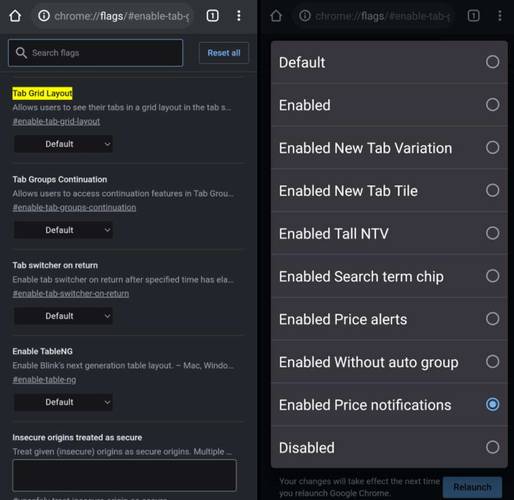Choose the Disabled radio option
Screen dimensions: 514x500
click(x=389, y=447)
